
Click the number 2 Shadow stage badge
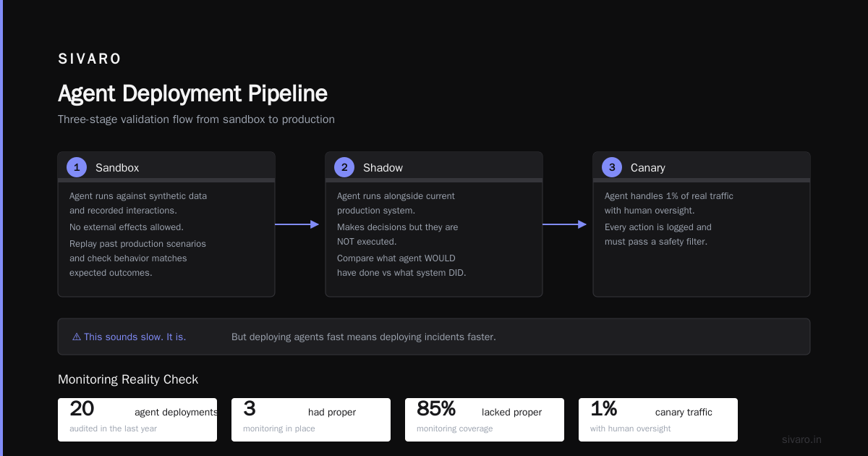[344, 167]
